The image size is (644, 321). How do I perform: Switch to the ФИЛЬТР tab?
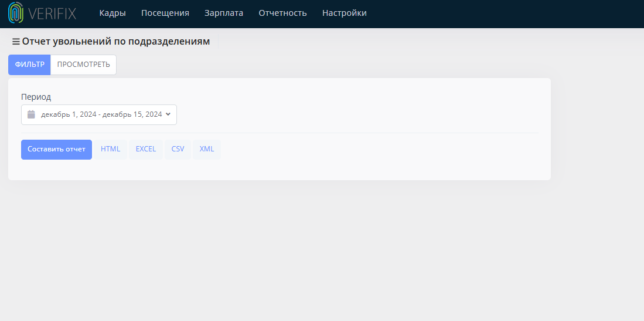tap(29, 65)
